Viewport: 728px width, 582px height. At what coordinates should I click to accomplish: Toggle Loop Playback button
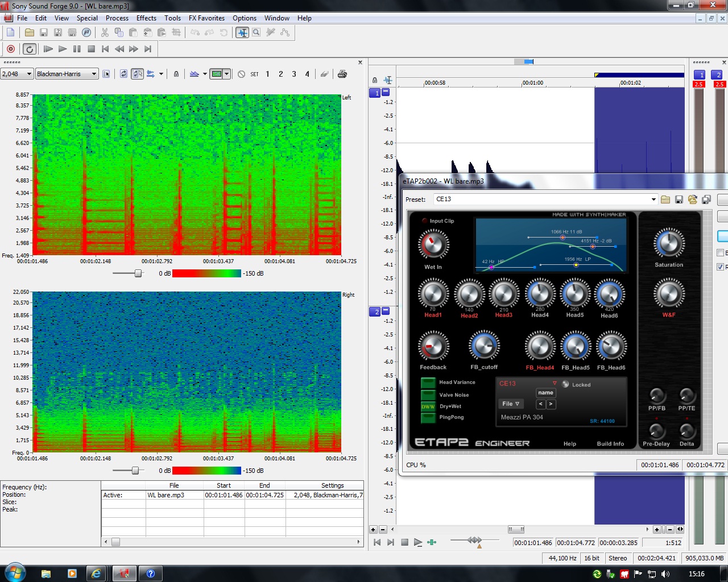[30, 49]
